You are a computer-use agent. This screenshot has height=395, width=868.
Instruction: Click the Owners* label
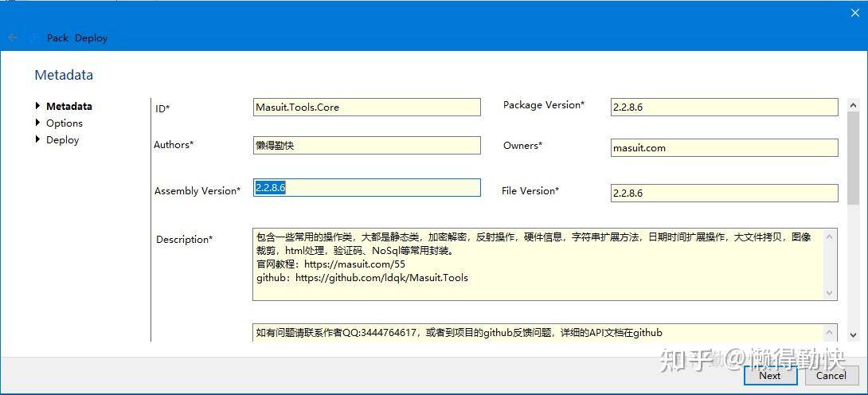522,146
